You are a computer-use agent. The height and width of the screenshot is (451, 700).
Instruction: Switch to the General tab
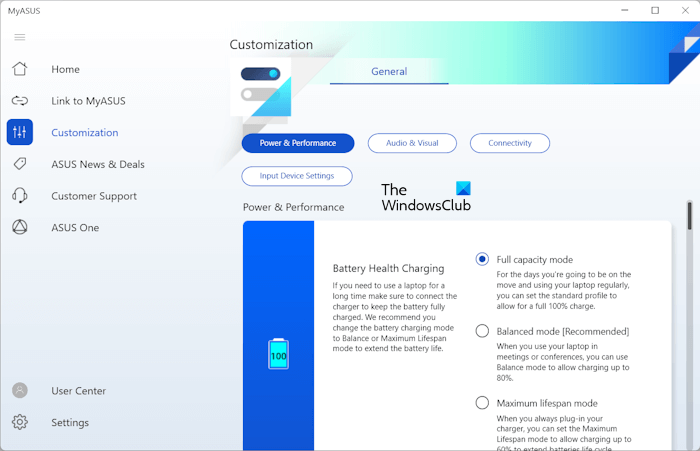(x=389, y=71)
